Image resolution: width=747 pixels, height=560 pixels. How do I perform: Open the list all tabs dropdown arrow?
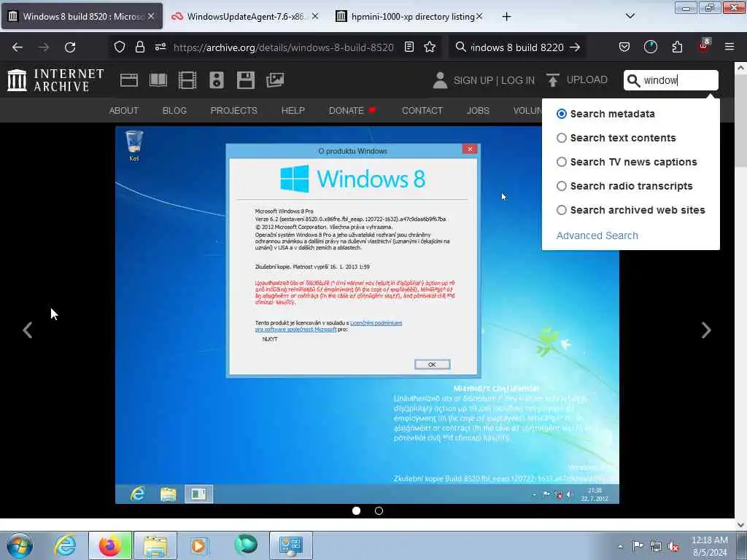(x=630, y=16)
